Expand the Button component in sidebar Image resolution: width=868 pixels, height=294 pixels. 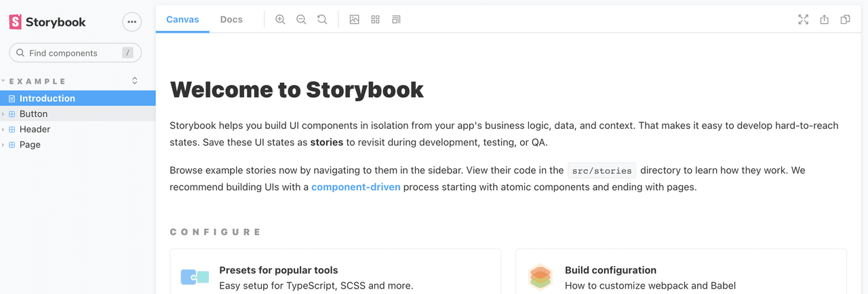coord(33,114)
